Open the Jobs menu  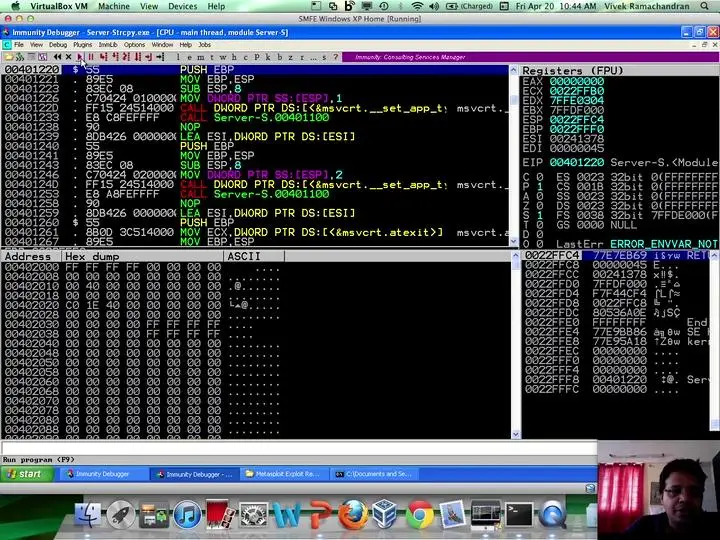click(x=205, y=45)
